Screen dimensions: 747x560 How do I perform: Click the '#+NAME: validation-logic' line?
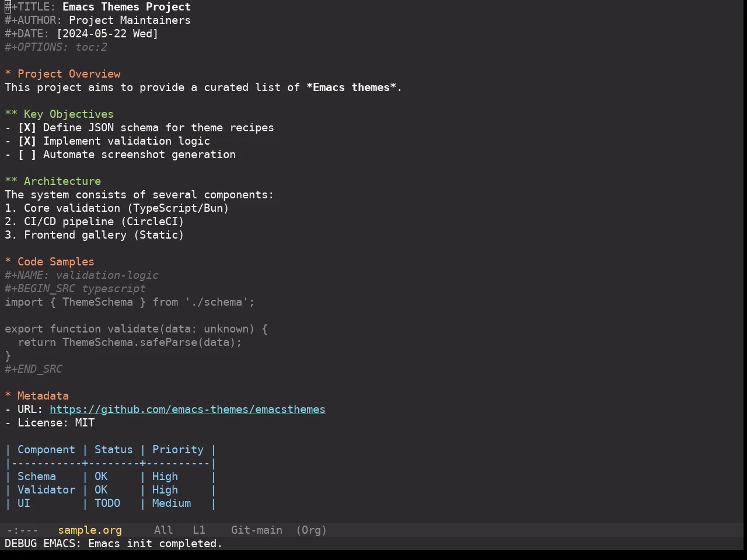(82, 275)
